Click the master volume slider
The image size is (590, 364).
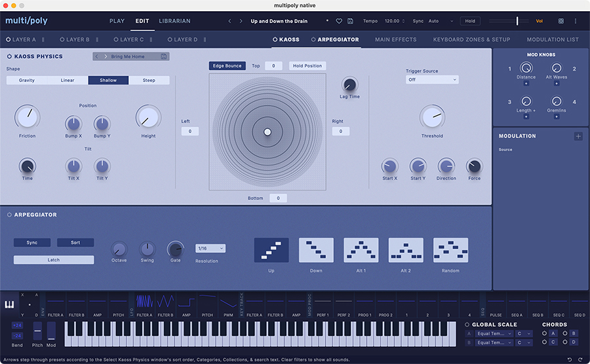(517, 21)
